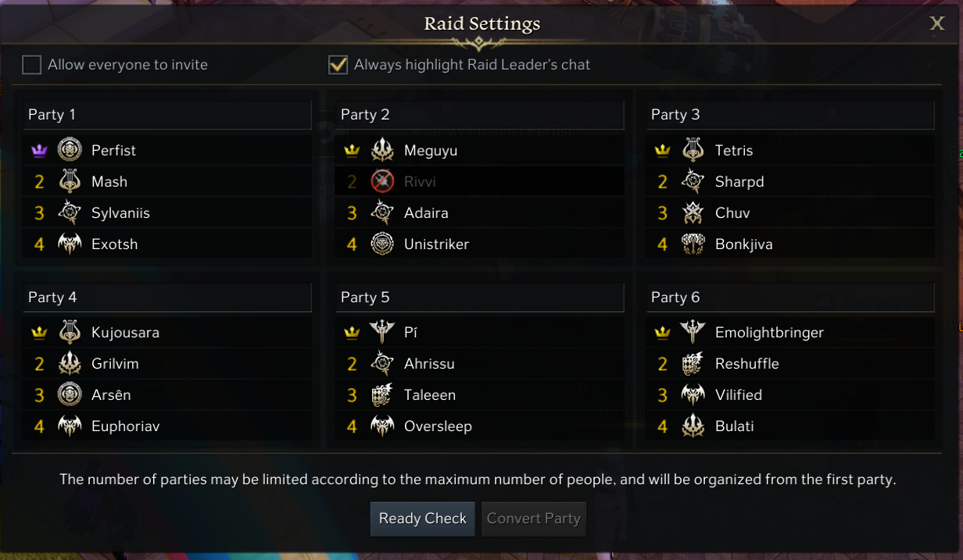Viewport: 963px width, 560px height.
Task: Click player name Bulati in Party 6
Action: coord(734,426)
